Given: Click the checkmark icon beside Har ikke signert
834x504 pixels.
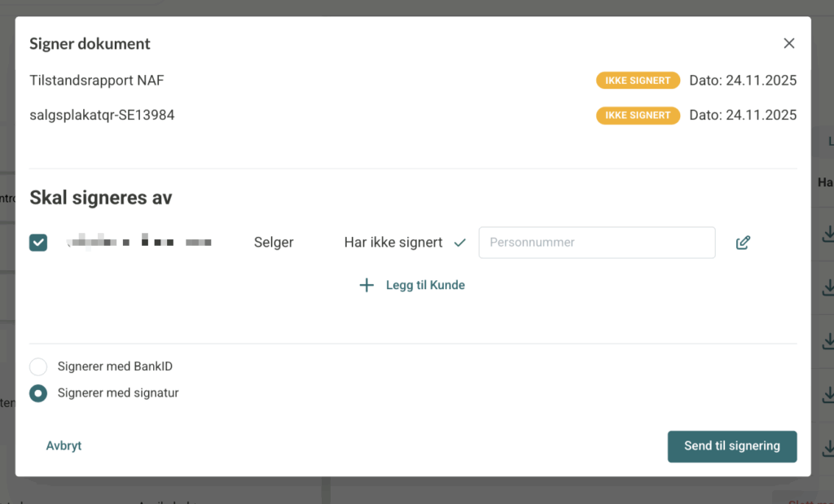Looking at the screenshot, I should coord(460,243).
